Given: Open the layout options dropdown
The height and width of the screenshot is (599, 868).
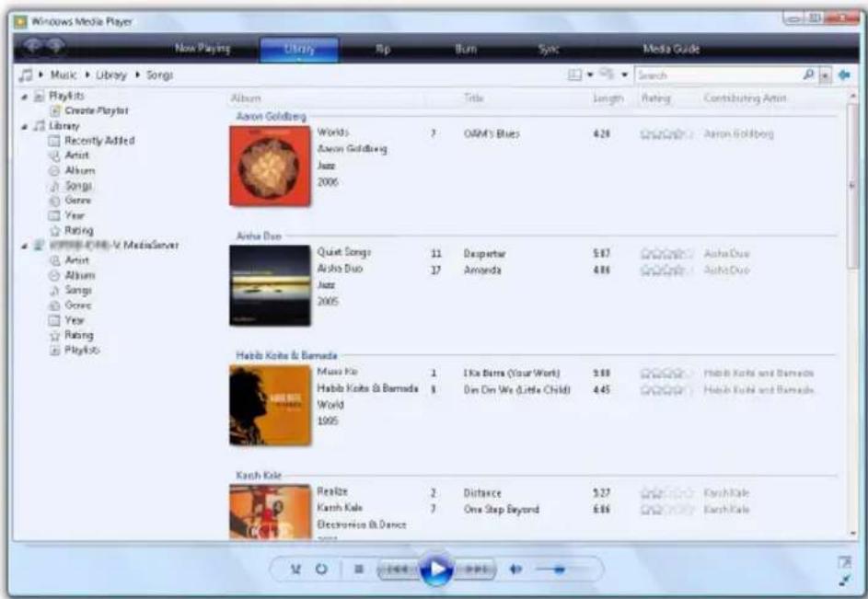Looking at the screenshot, I should [589, 75].
